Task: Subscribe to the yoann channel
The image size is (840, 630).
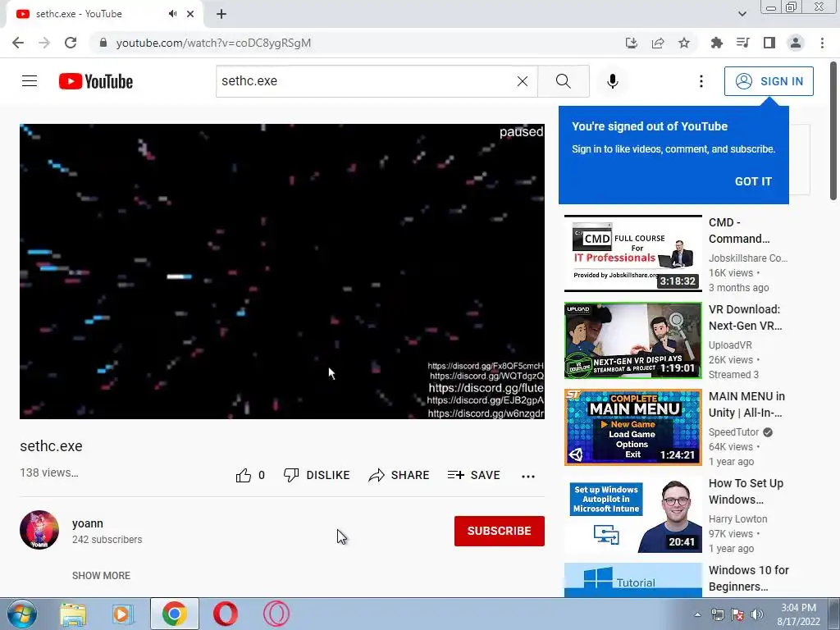Action: (x=500, y=531)
